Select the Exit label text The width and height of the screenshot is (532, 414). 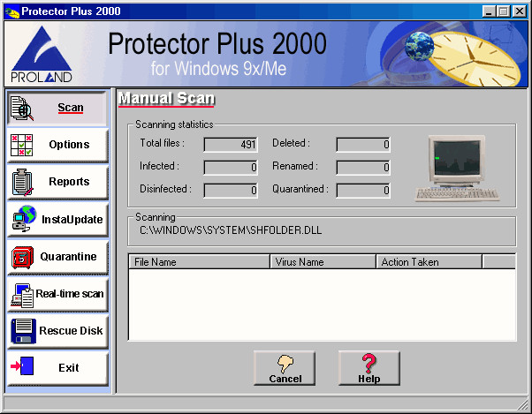tap(69, 367)
